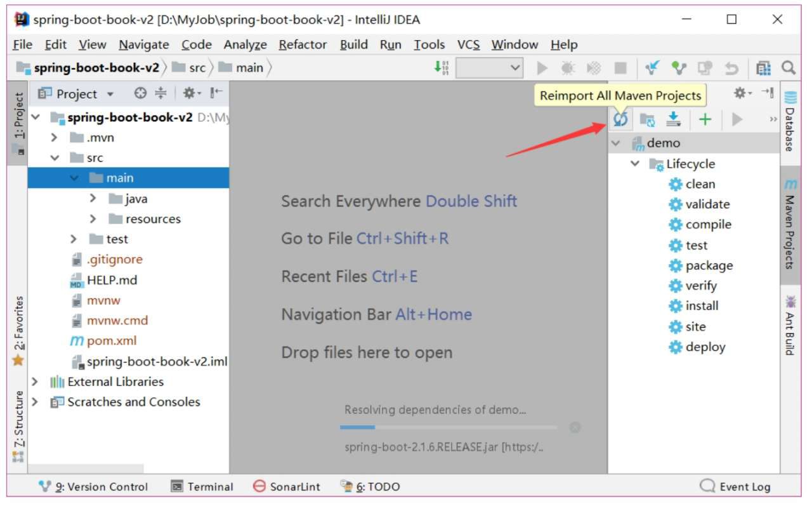The width and height of the screenshot is (812, 506).
Task: Click the Stop square toolbar icon
Action: tap(620, 68)
